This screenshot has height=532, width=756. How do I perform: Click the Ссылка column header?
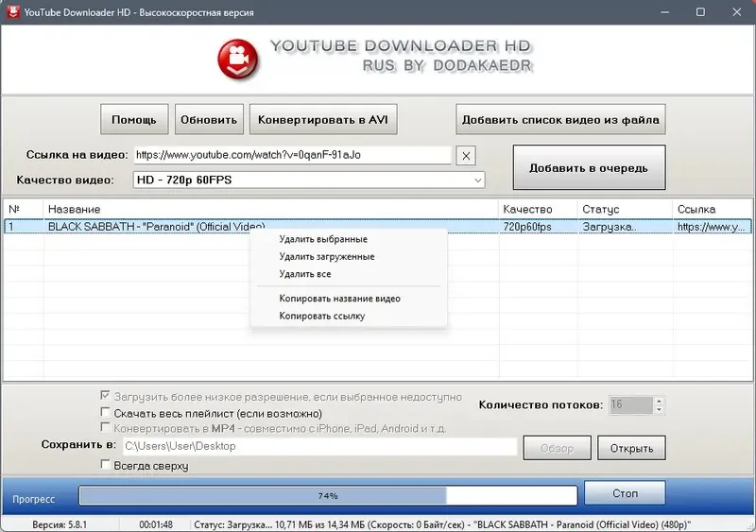tap(713, 209)
